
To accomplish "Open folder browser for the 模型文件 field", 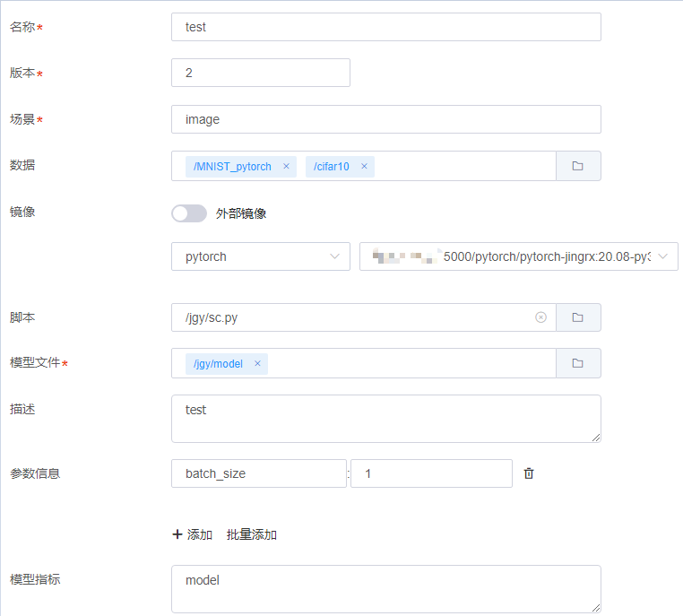I will 578,363.
